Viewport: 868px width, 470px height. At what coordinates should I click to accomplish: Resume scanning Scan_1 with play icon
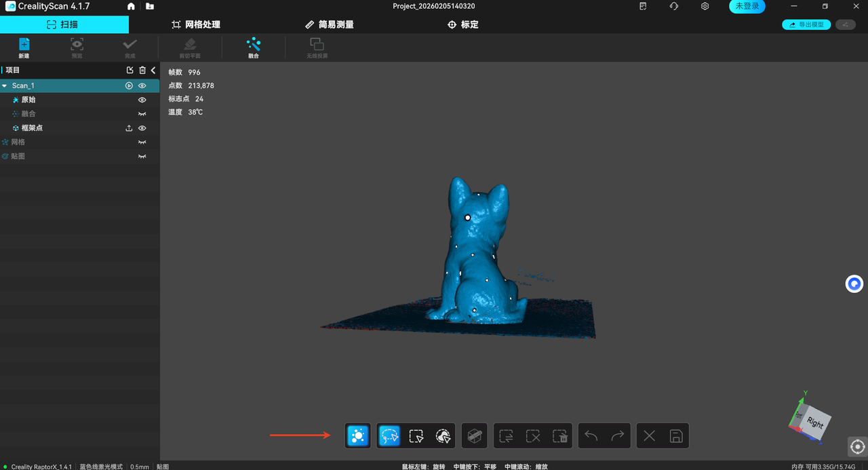pos(129,86)
